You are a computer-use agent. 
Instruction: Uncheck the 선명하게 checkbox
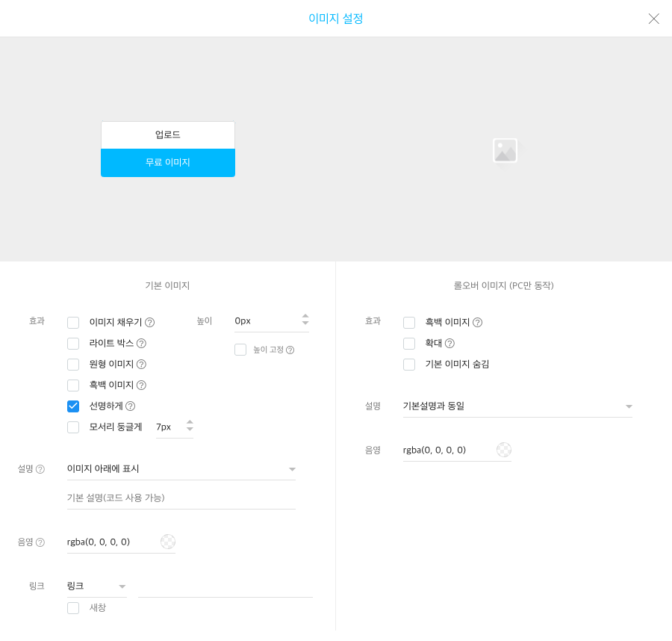click(73, 406)
